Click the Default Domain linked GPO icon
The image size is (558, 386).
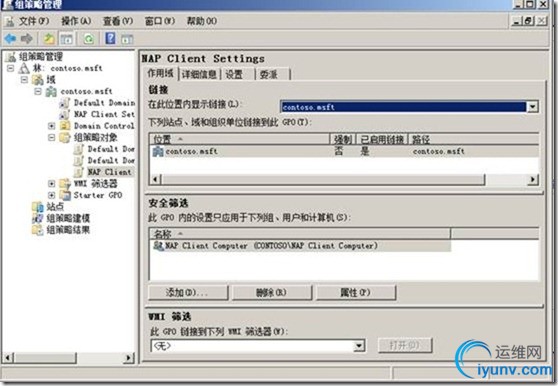[x=64, y=103]
